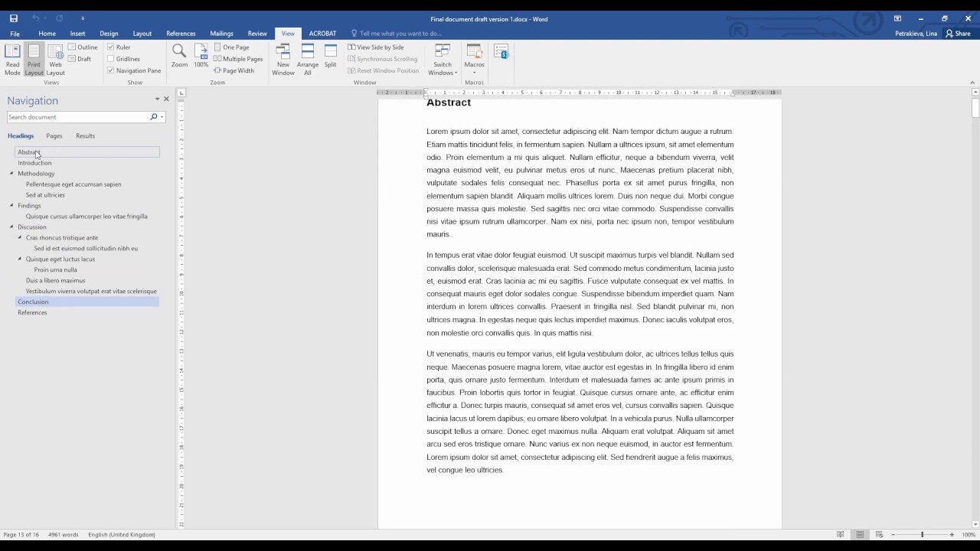Uncheck the Ruler checkbox
This screenshot has width=980, height=551.
pyautogui.click(x=111, y=47)
